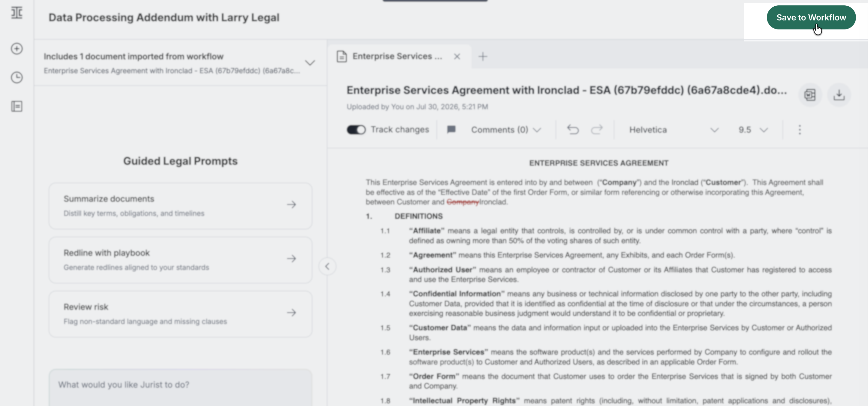Select the Summarize documents prompt
This screenshot has height=406, width=868.
(180, 206)
